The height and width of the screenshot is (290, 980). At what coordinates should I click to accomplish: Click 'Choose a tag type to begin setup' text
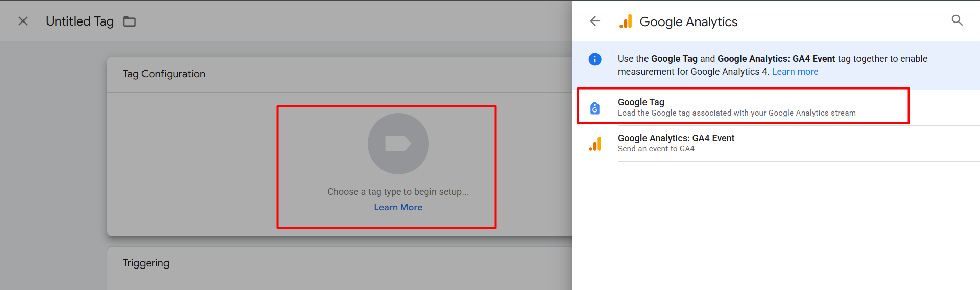click(x=398, y=192)
